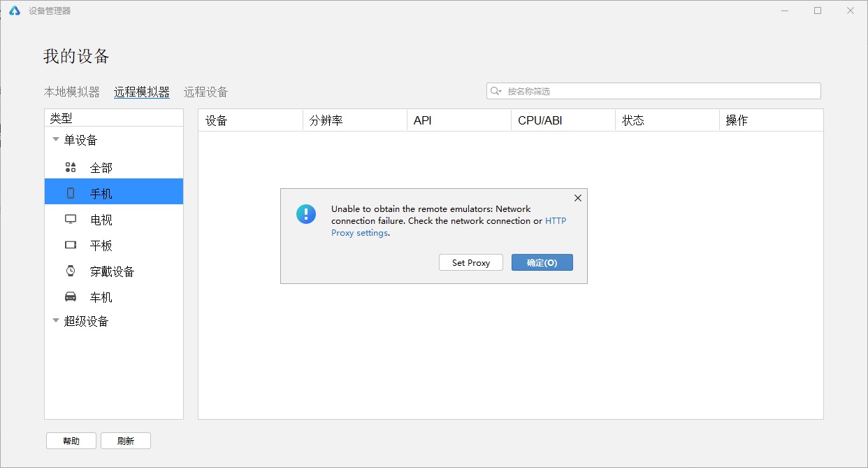Collapse the 单设备 tree group
Viewport: 868px width, 468px height.
point(56,139)
